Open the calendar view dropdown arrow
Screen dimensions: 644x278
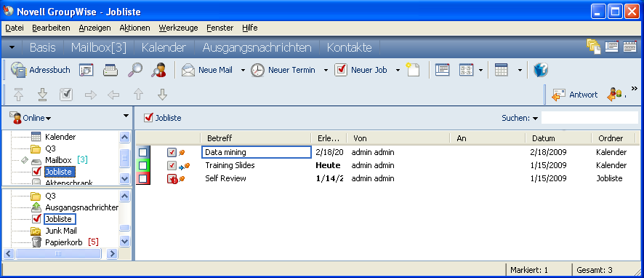[520, 71]
